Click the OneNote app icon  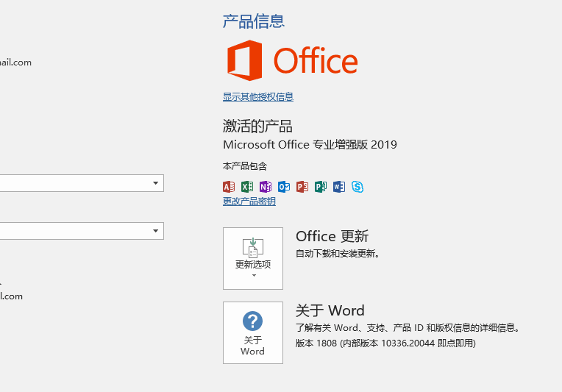click(266, 187)
